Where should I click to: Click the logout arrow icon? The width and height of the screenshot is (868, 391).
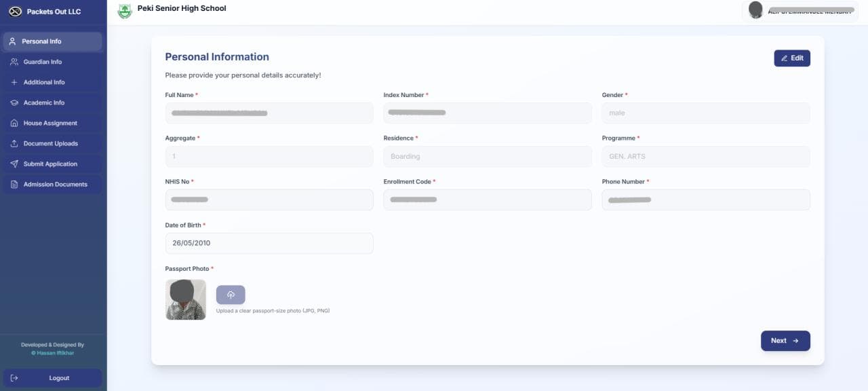pyautogui.click(x=14, y=378)
